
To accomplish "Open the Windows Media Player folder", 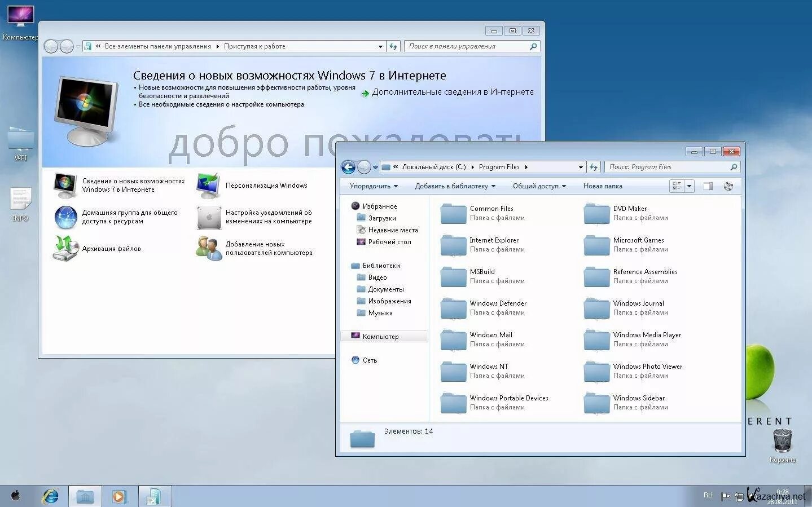I will (633, 340).
